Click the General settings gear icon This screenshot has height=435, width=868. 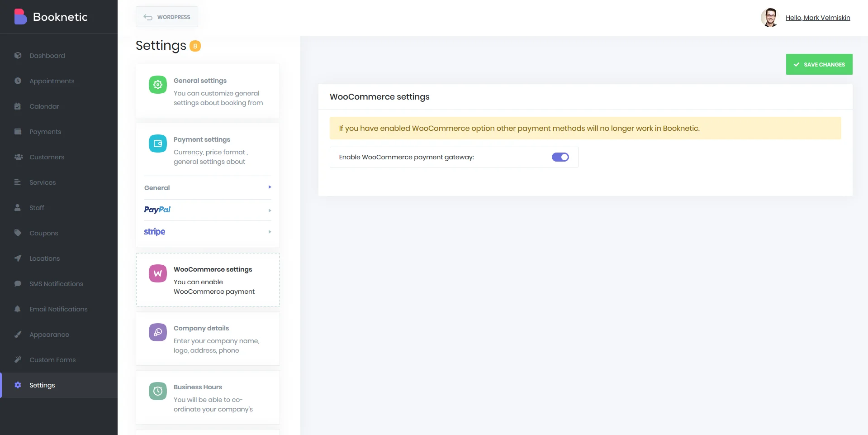(157, 85)
